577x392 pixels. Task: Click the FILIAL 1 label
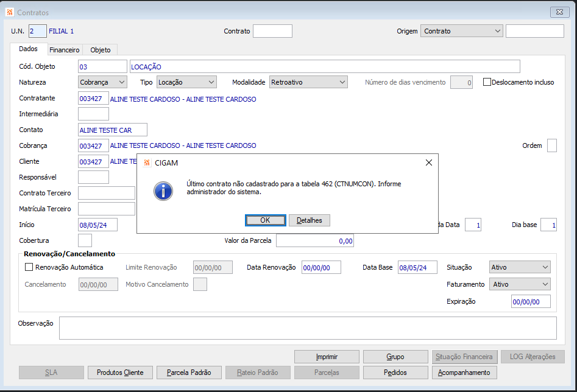(x=62, y=31)
